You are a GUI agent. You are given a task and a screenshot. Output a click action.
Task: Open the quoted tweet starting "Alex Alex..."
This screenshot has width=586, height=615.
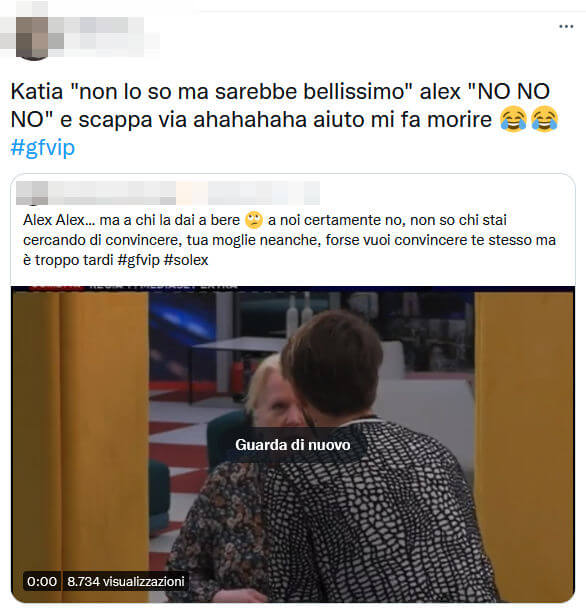click(x=289, y=240)
